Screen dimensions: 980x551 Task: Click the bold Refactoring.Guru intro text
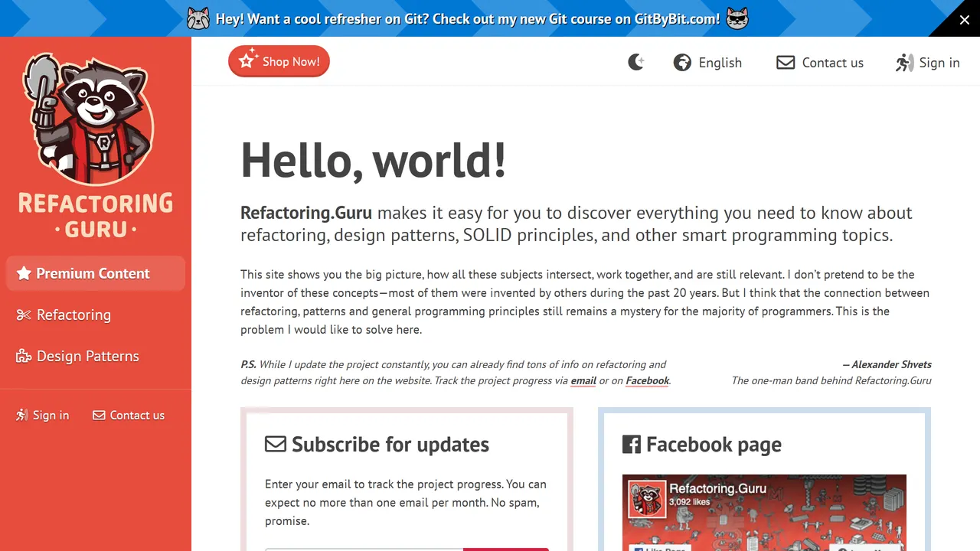[306, 213]
